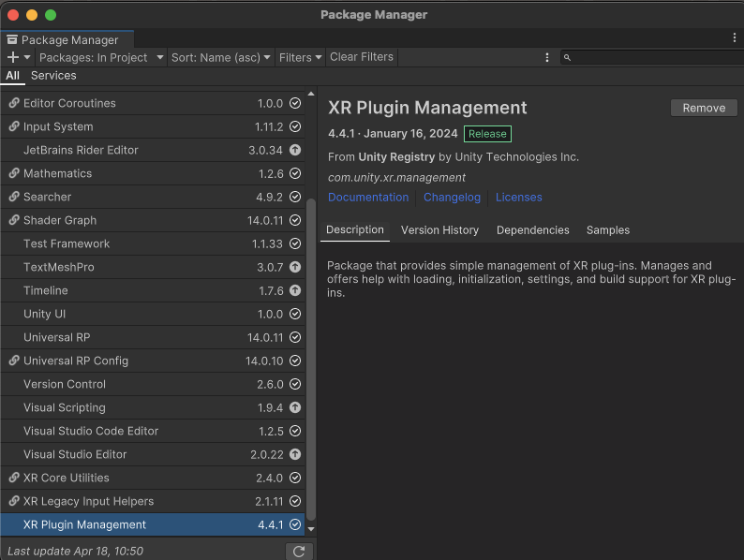Open the Filters dropdown
The image size is (744, 560).
(301, 57)
